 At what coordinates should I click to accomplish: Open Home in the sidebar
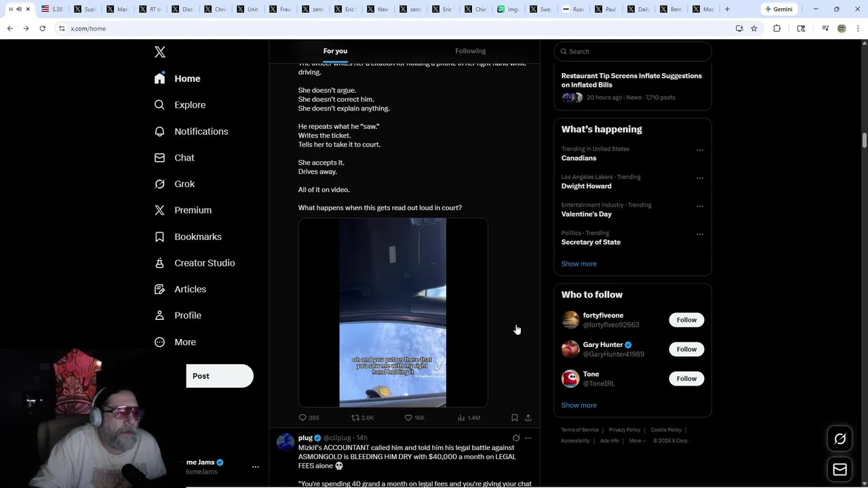tap(177, 79)
